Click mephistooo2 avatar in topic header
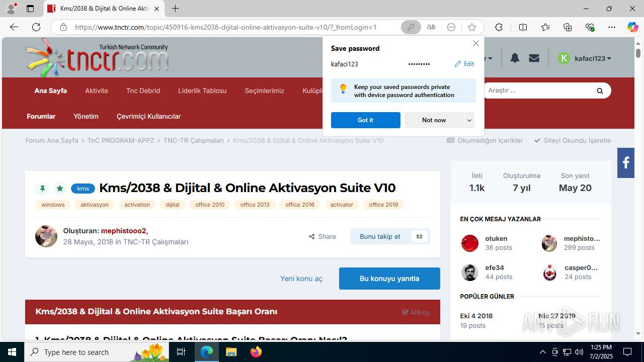Image resolution: width=644 pixels, height=362 pixels. point(46,236)
